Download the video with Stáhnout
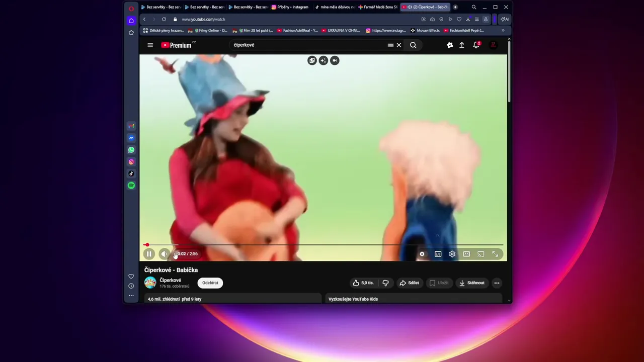 coord(471,283)
